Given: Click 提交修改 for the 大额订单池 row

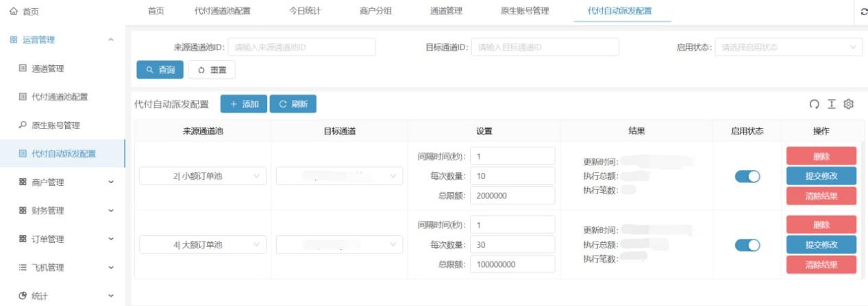Looking at the screenshot, I should [x=821, y=244].
